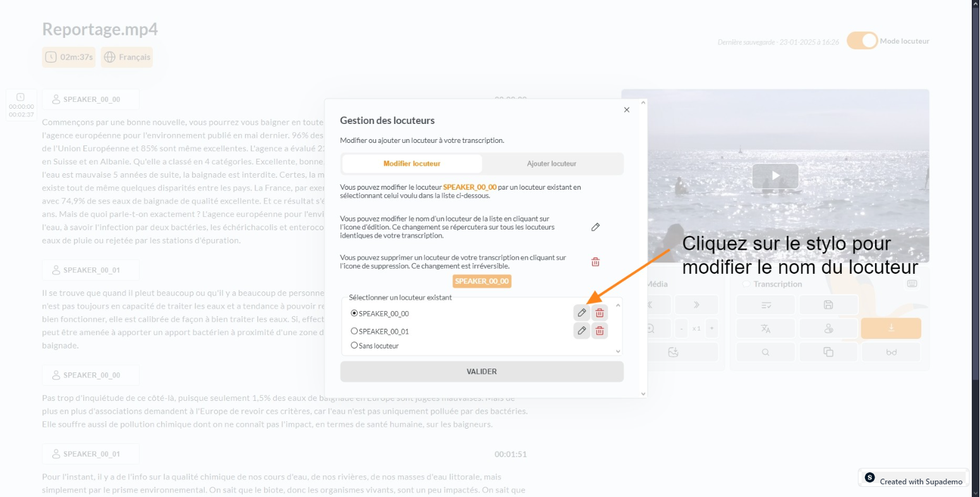Click the clock time marker beside the transcript
980x497 pixels.
coord(21,105)
